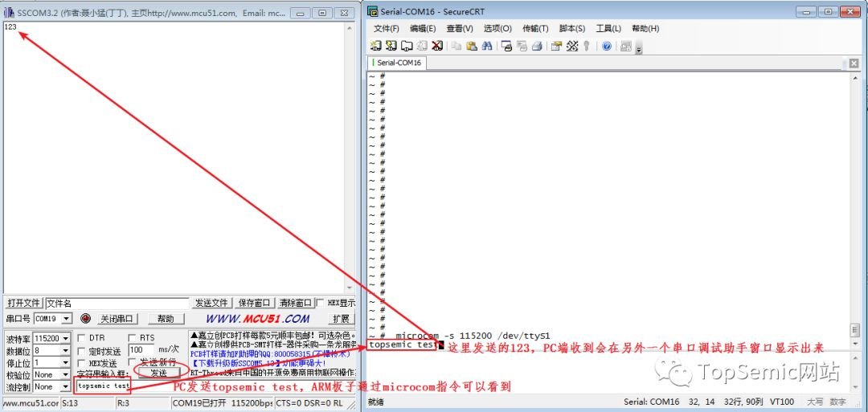Open the 工具(L) menu in SecureCRT
Screen dimensions: 868x412
click(x=608, y=29)
